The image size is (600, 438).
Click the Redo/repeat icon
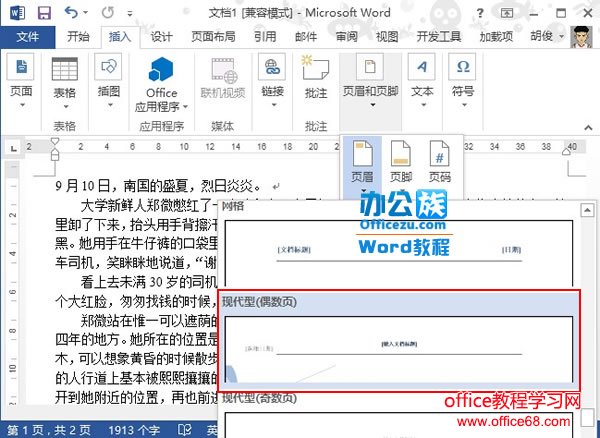click(108, 13)
